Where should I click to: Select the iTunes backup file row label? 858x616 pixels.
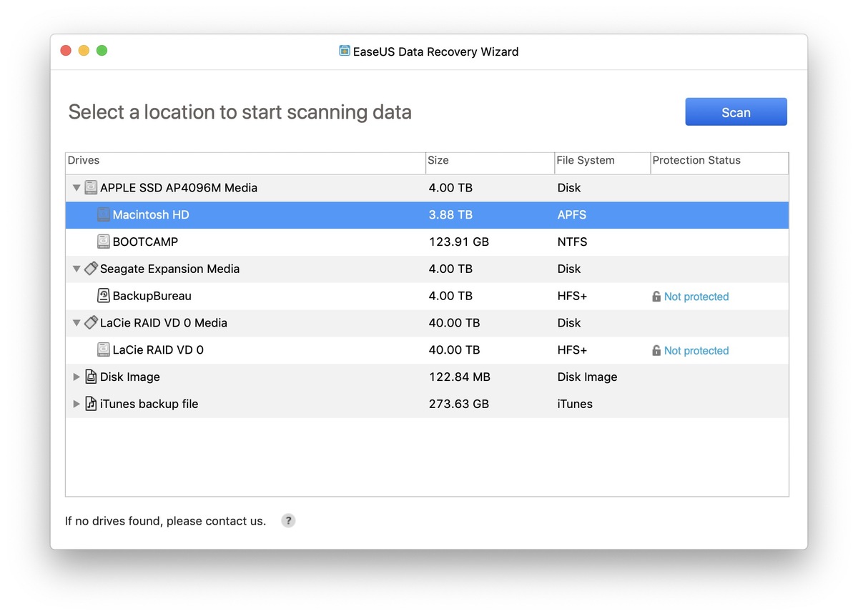[149, 404]
